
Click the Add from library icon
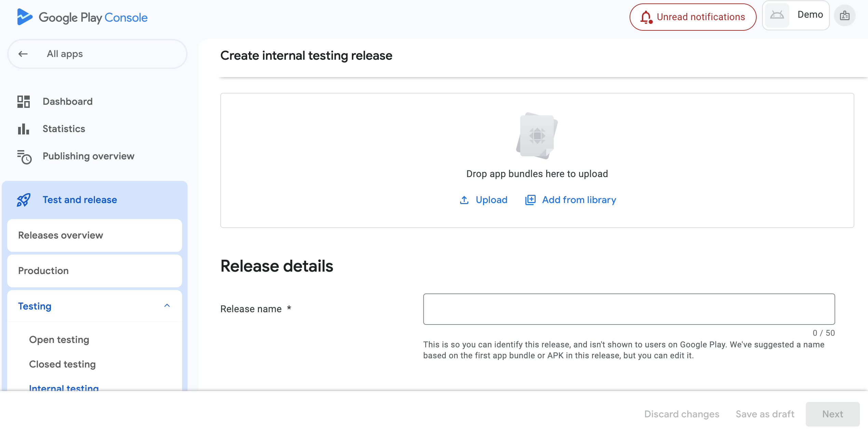(x=530, y=200)
